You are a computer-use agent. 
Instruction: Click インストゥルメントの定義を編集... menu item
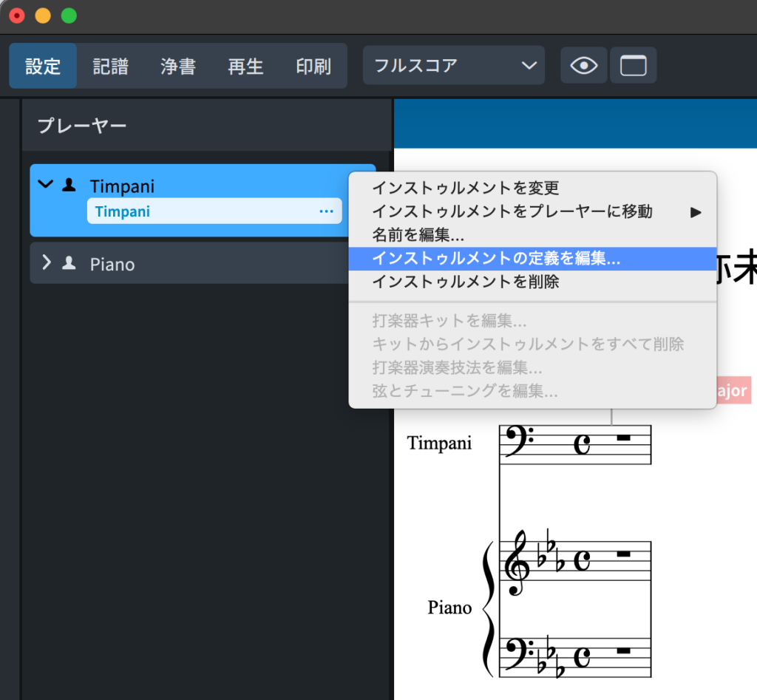pos(496,259)
